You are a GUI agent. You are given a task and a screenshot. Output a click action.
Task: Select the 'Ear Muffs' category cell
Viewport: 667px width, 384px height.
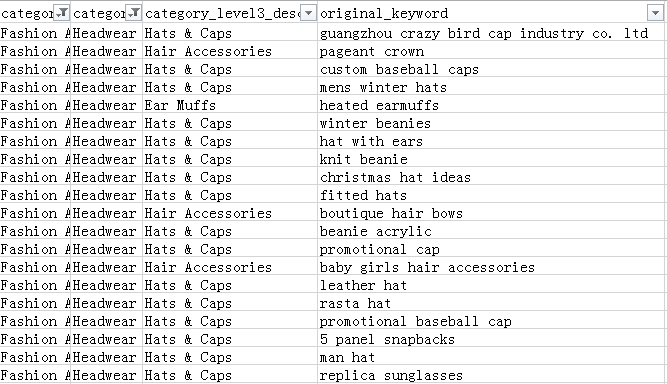230,105
